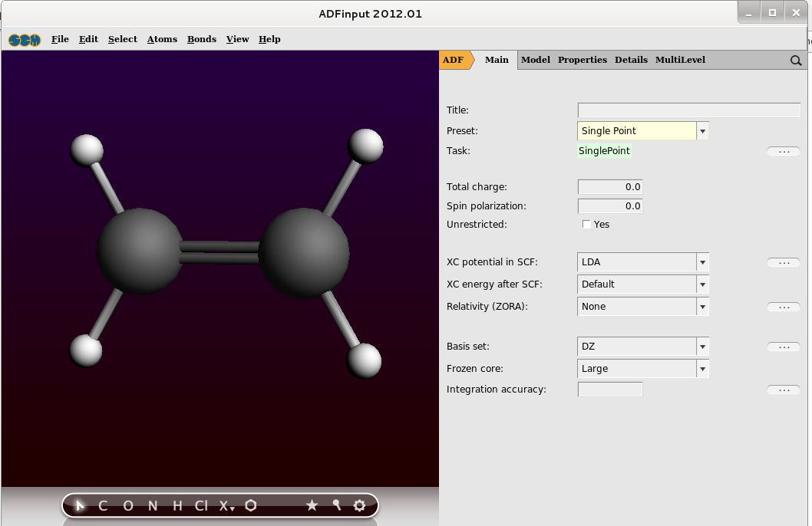Click the gear icon in the bottom toolbar
This screenshot has width=812, height=526.
tap(359, 505)
